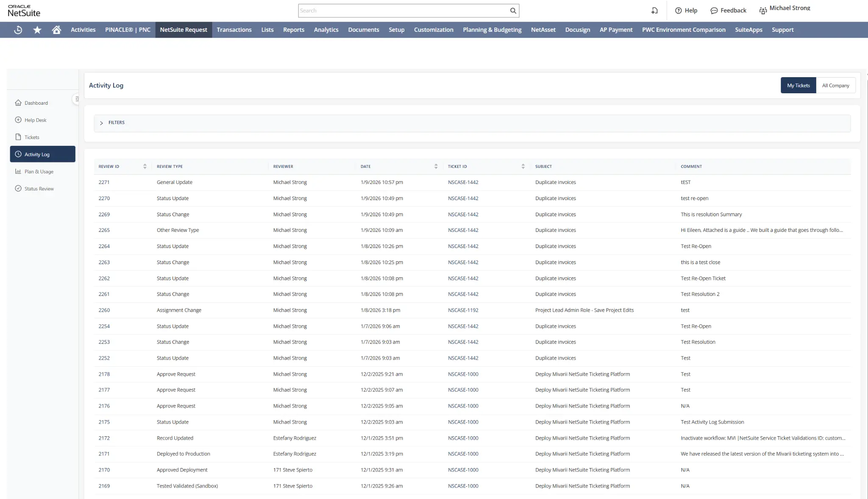
Task: Click the Help question mark icon
Action: coord(678,11)
